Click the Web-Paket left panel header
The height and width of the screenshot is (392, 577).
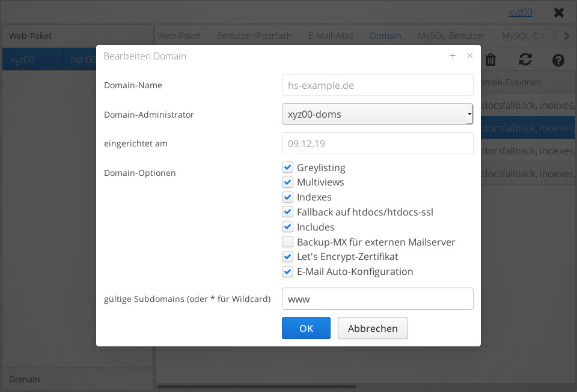pos(78,36)
